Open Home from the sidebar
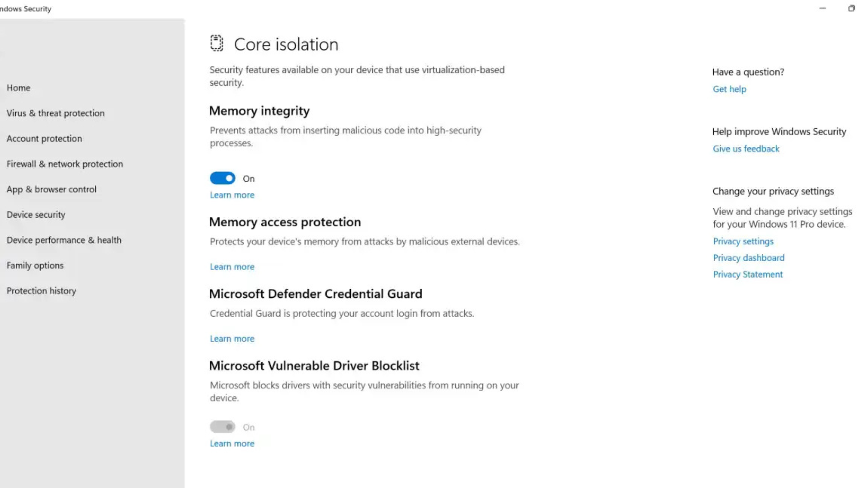Image resolution: width=868 pixels, height=488 pixels. [19, 88]
